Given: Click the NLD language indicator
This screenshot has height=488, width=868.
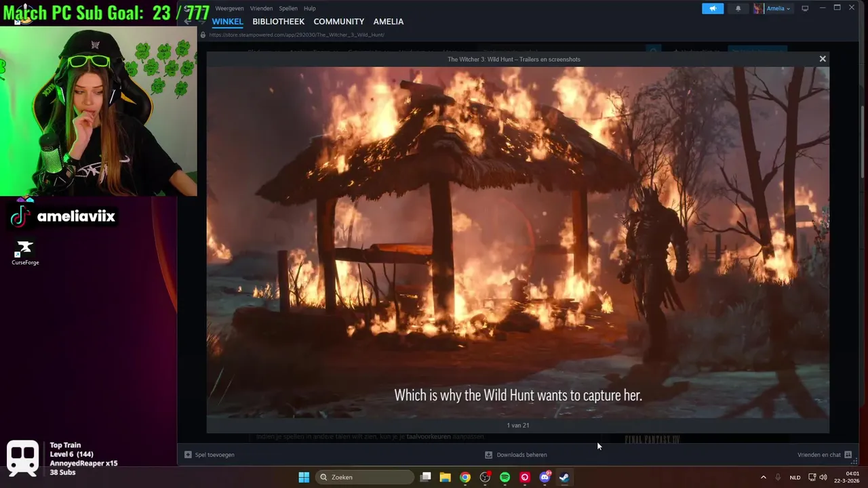Looking at the screenshot, I should [x=795, y=477].
